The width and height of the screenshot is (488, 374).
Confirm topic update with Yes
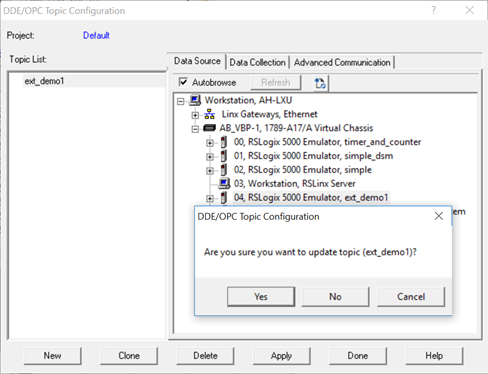[x=261, y=296]
